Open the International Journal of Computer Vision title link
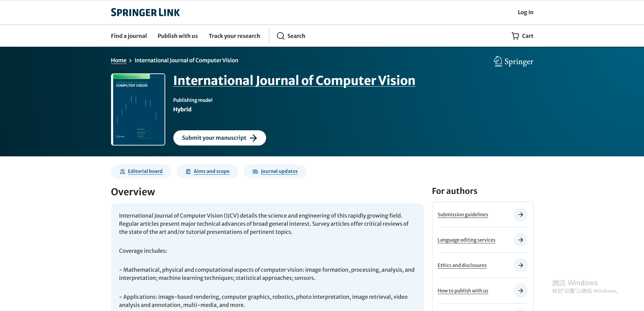644x311 pixels. coord(294,81)
